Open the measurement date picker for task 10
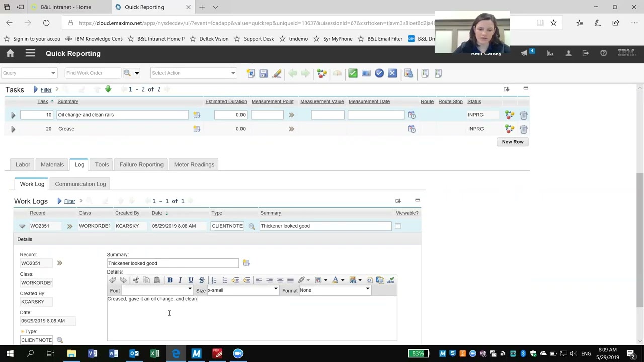The height and width of the screenshot is (362, 644). tap(412, 115)
